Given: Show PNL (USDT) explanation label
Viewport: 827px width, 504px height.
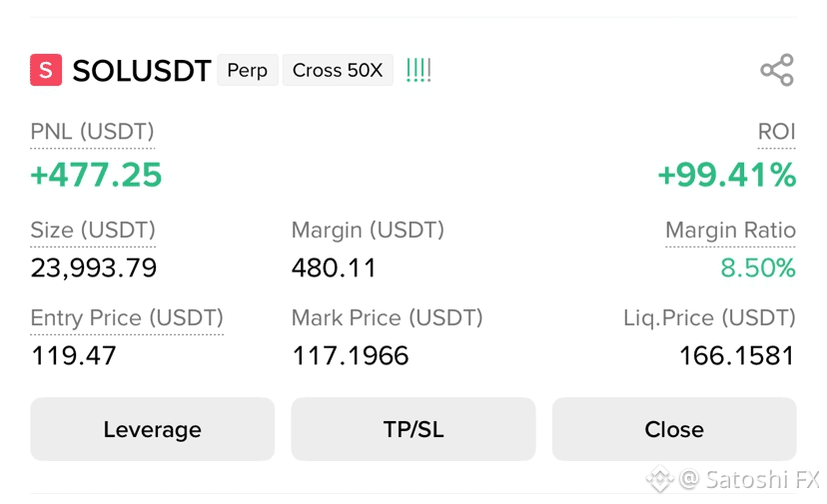Looking at the screenshot, I should point(92,132).
